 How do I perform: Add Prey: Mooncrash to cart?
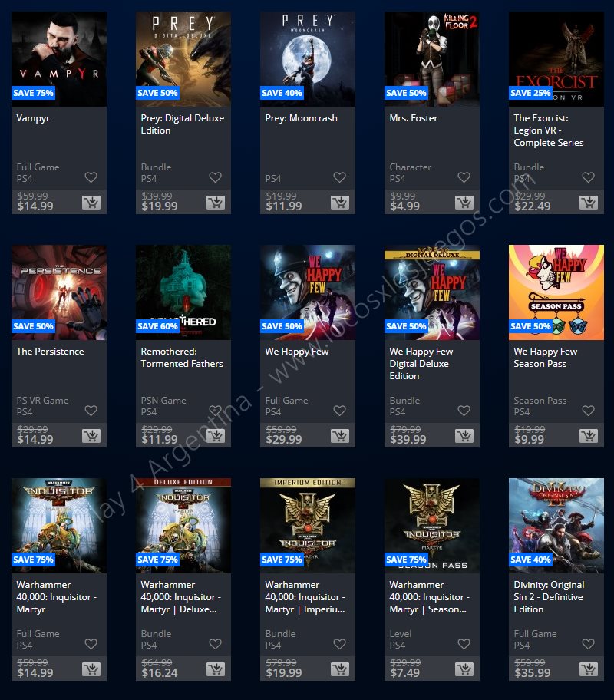pyautogui.click(x=340, y=203)
